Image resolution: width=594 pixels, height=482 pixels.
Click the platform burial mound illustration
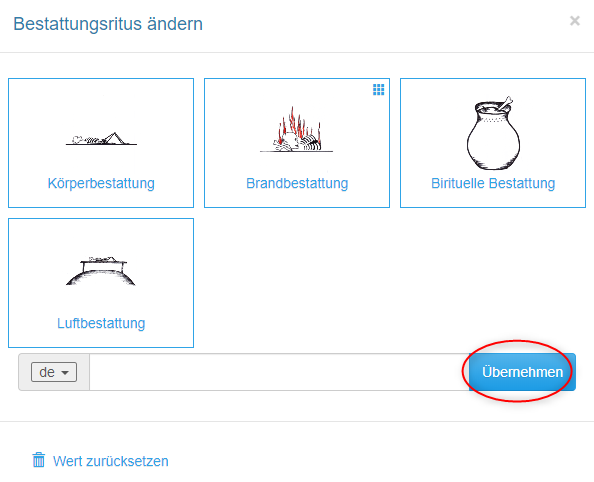point(101,271)
